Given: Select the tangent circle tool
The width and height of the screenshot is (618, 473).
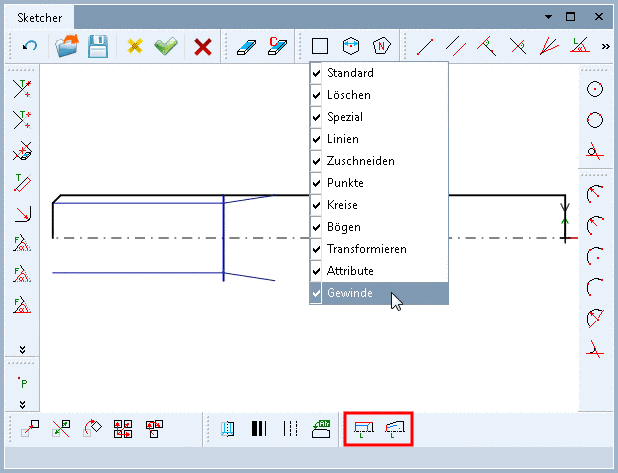Looking at the screenshot, I should pyautogui.click(x=595, y=151).
